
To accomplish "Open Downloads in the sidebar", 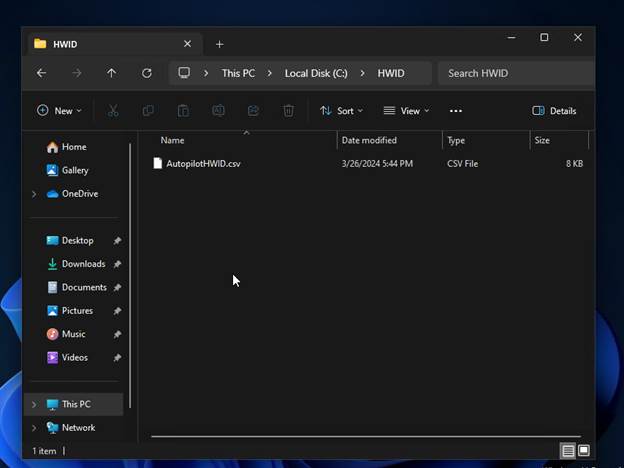I will tap(83, 264).
